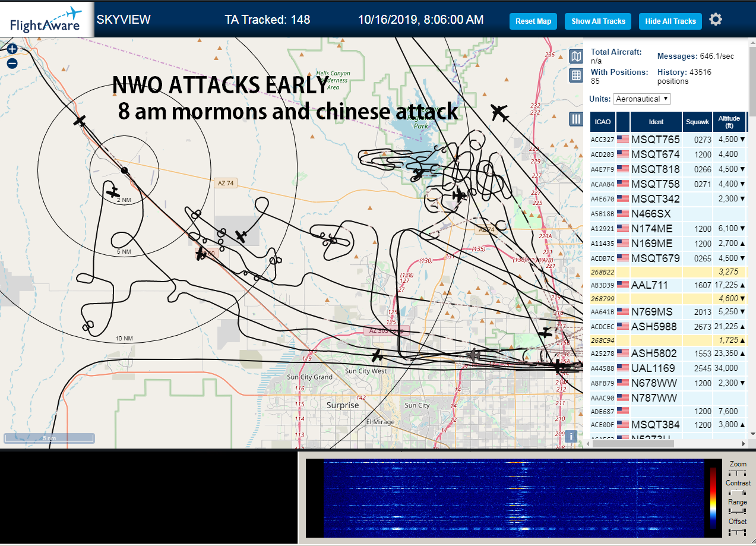Select the MSQT674 aircraft row
Screen dimensions: 756x546
(668, 154)
